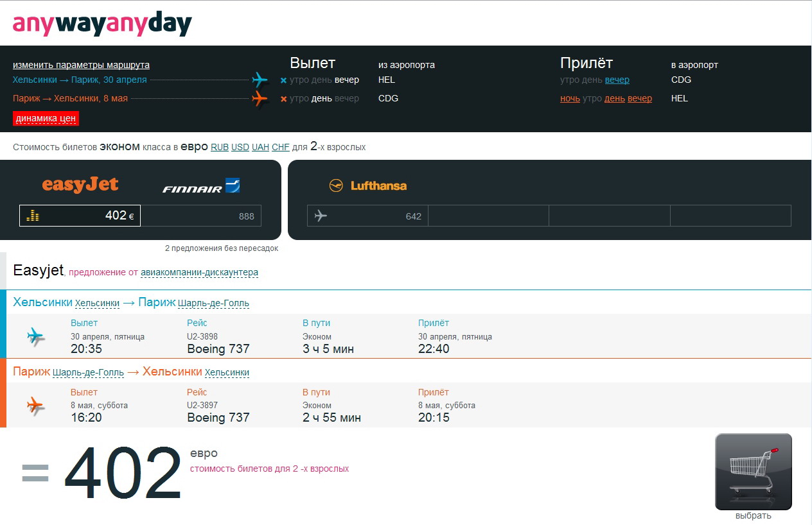This screenshot has width=812, height=525.
Task: Expand the 'Шарль-де-Голль' arrival airport info
Action: [x=213, y=303]
